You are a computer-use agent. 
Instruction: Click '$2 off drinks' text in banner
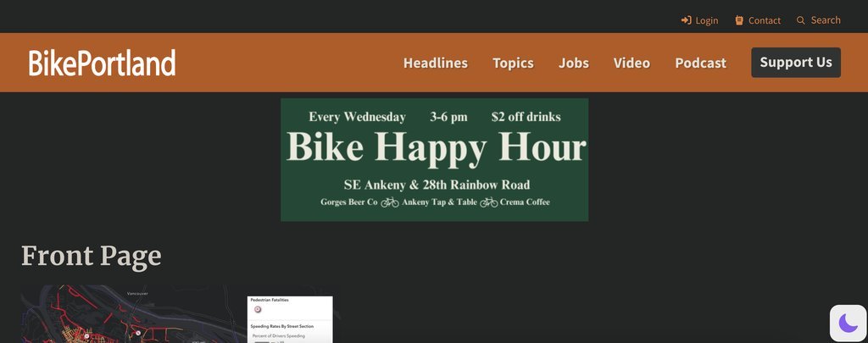(526, 117)
